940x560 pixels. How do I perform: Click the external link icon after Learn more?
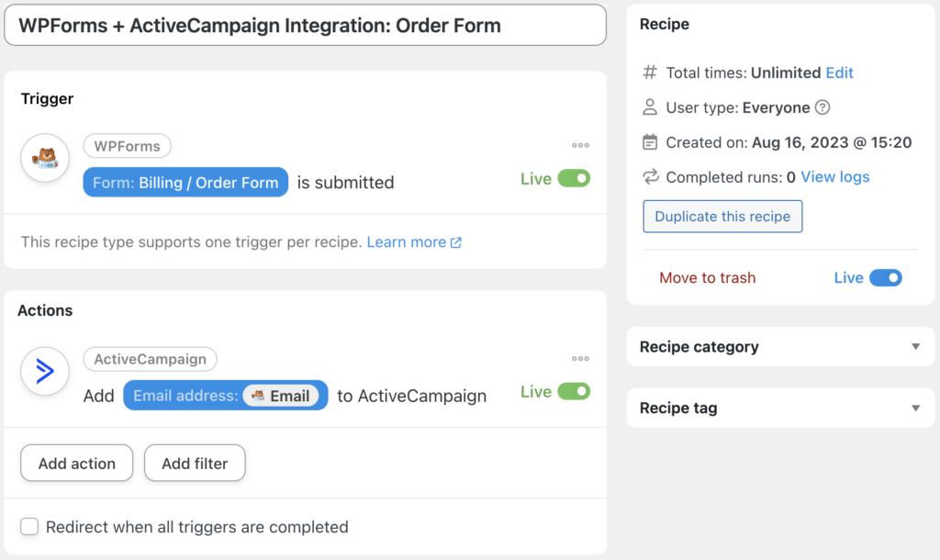[456, 242]
